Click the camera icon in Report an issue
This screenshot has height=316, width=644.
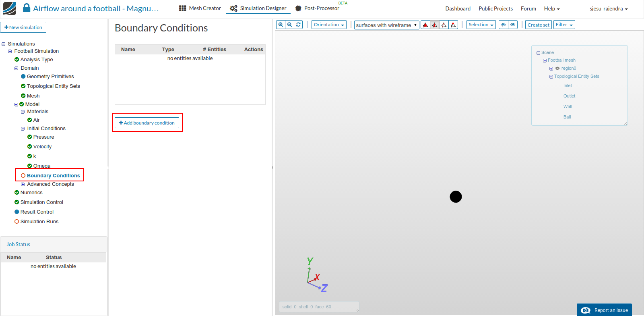point(586,310)
